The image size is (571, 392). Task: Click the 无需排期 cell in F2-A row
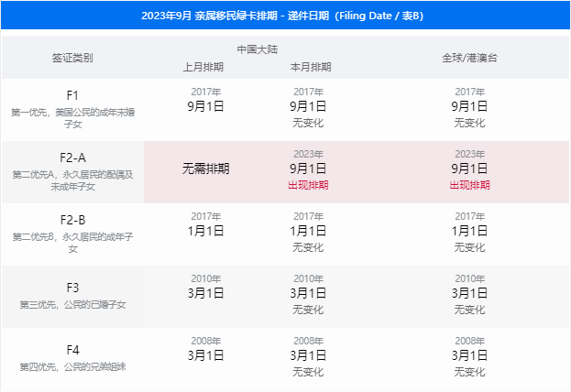point(205,169)
